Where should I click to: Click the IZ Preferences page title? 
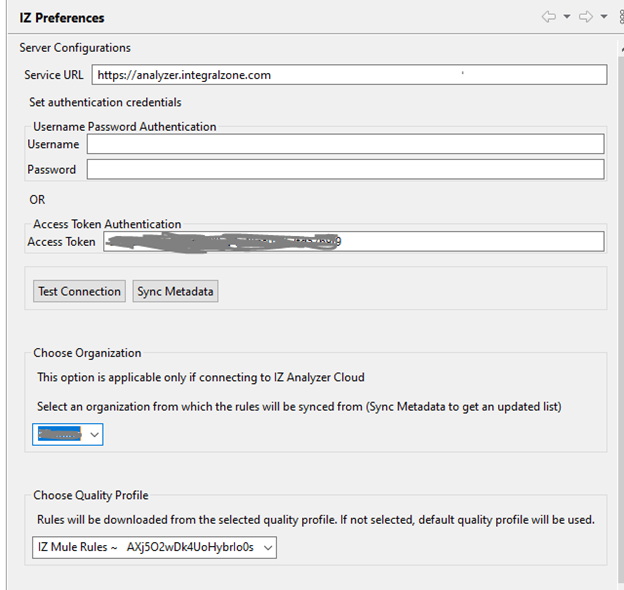(62, 18)
